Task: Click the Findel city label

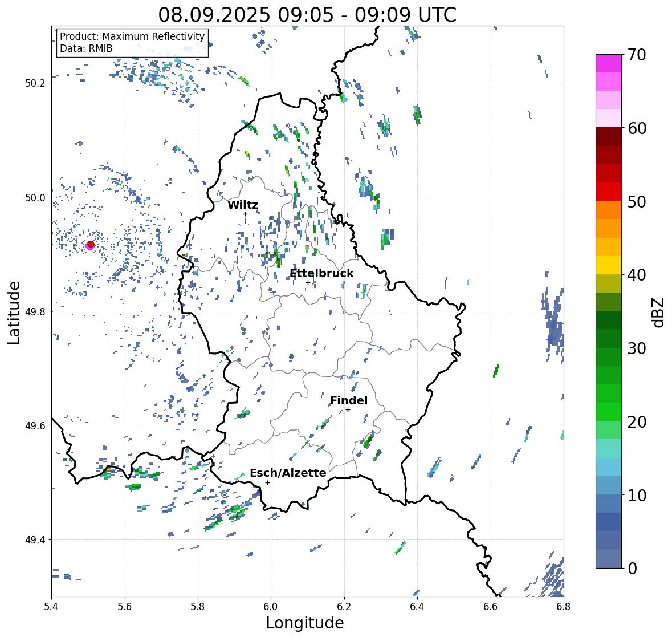Action: point(348,400)
